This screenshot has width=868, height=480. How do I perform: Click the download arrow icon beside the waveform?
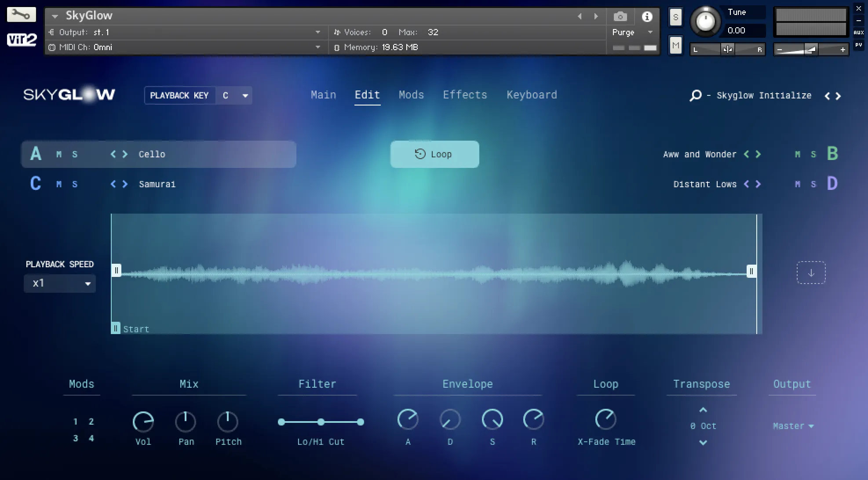click(x=811, y=272)
